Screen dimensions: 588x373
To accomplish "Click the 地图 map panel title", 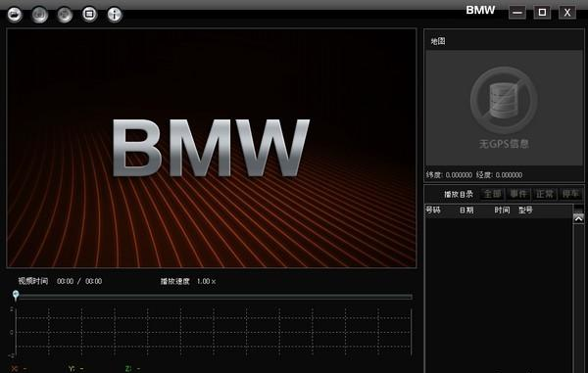I will pyautogui.click(x=438, y=41).
